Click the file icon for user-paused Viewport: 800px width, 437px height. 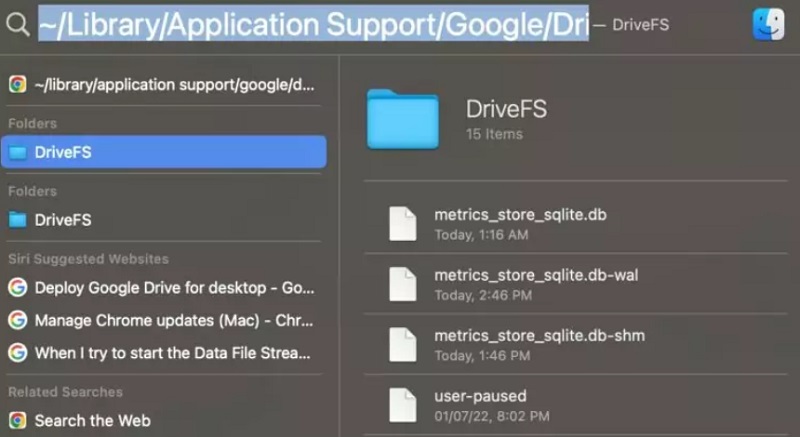tap(403, 405)
